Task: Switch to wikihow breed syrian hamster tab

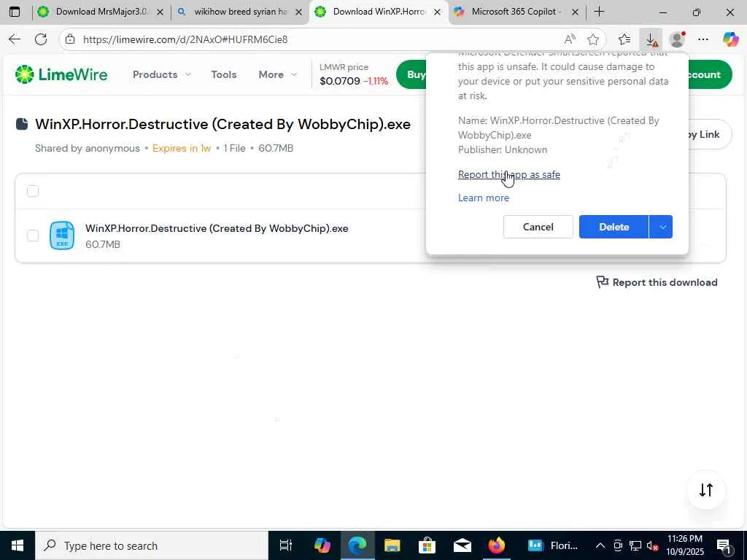Action: point(240,12)
